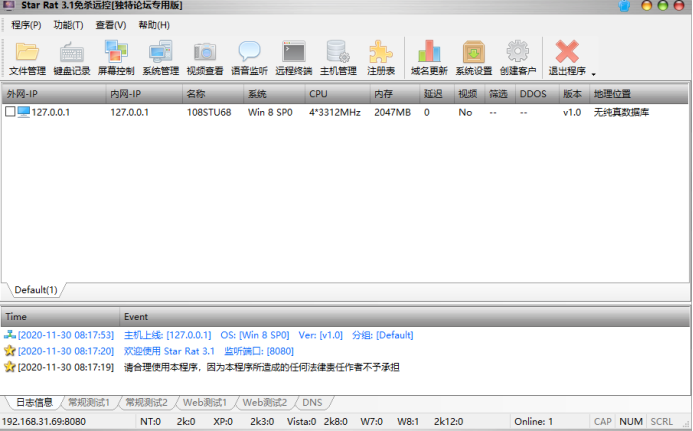Viewport: 693px width, 431px height.
Task: Click the 2047MB memory cell
Action: pos(392,112)
